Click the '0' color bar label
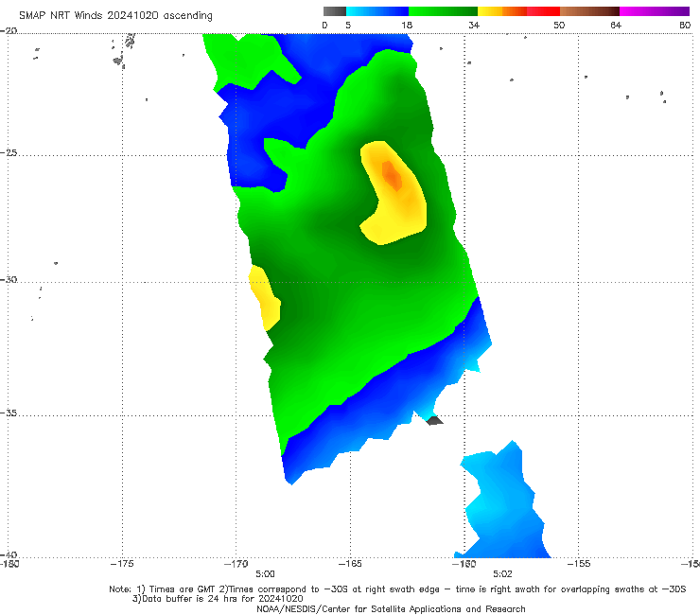 tap(324, 25)
